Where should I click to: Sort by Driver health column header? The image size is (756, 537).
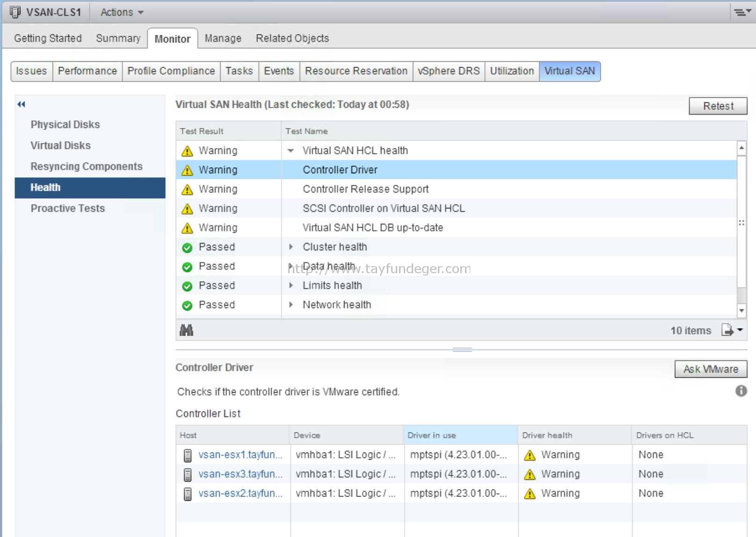[574, 435]
